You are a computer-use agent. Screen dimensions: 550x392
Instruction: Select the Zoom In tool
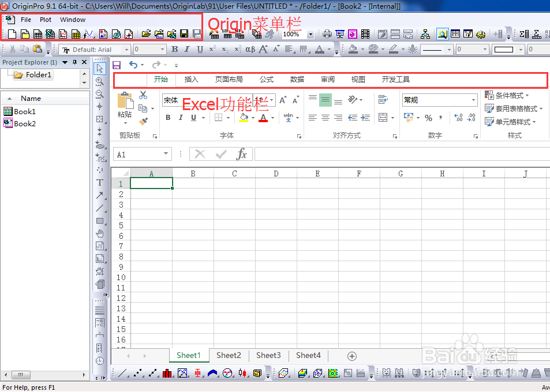100,81
